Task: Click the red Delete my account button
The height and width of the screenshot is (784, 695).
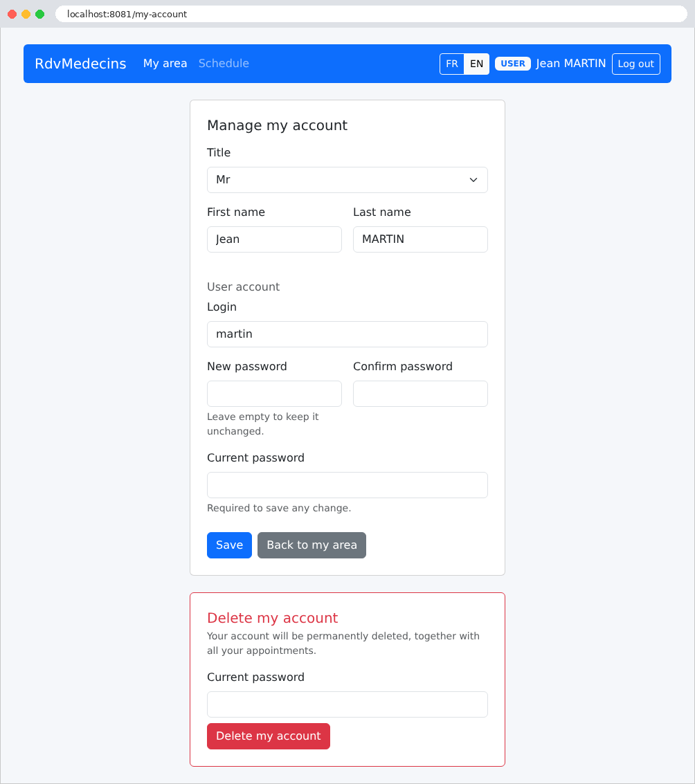Action: 269,736
